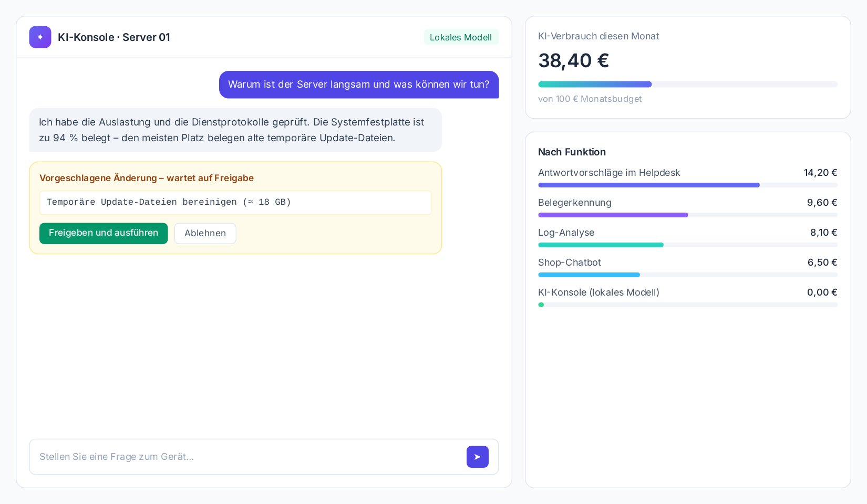Click the label 'Shop-Chatbot'
Screen dimensions: 867x504
click(570, 262)
